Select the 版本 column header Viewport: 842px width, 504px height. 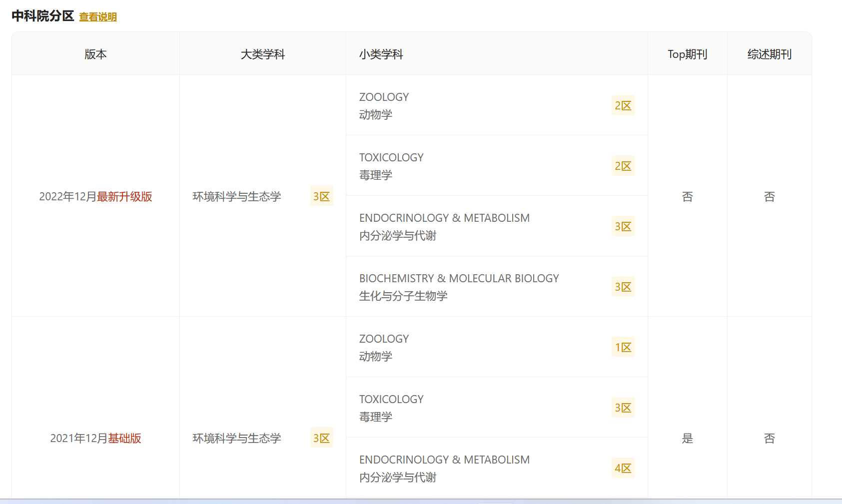tap(95, 54)
